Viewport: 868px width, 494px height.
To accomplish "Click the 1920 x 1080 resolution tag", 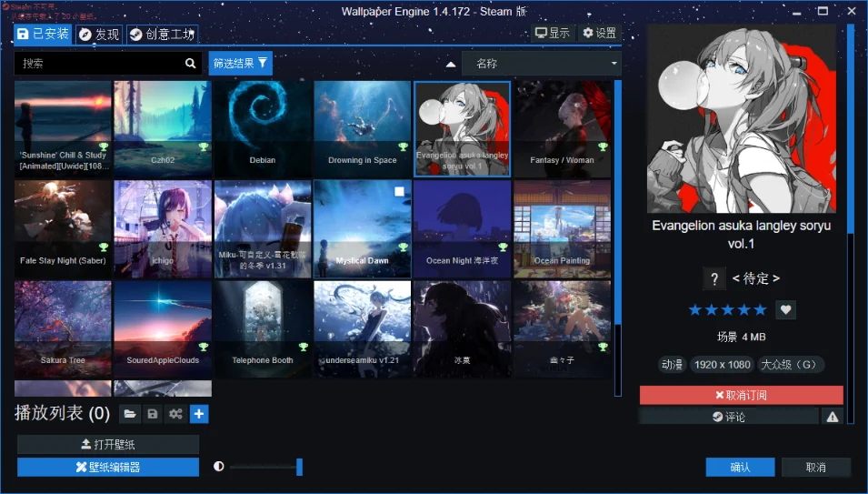I will coord(723,365).
